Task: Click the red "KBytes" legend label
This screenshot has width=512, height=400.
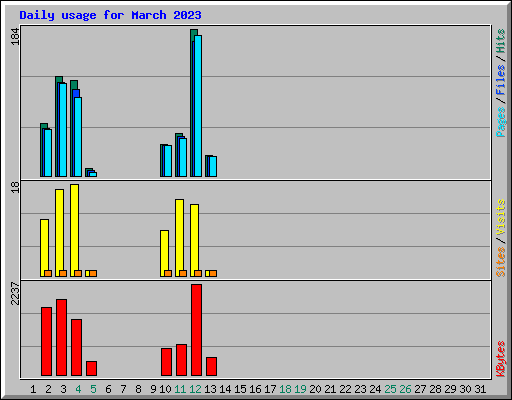Action: 501,359
